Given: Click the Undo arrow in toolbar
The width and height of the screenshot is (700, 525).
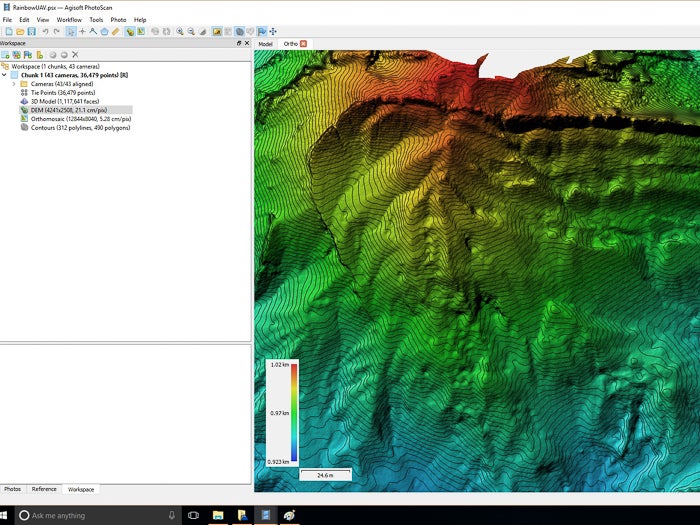Looking at the screenshot, I should pos(45,32).
